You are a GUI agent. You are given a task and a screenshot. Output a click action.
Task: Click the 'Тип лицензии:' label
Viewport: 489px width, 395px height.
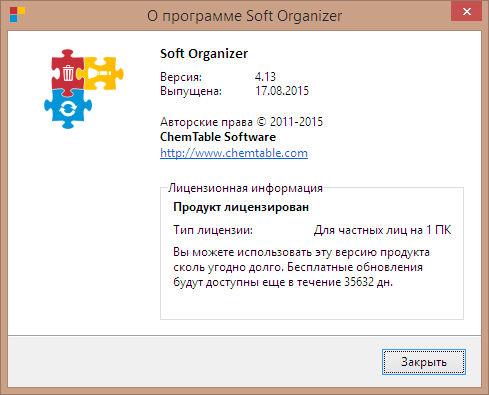point(213,230)
